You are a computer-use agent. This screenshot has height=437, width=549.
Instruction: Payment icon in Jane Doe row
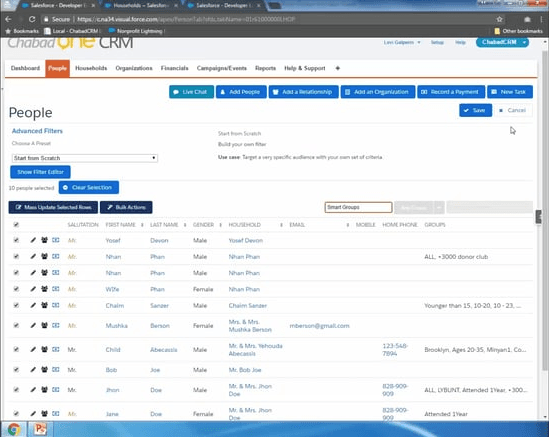pyautogui.click(x=56, y=414)
